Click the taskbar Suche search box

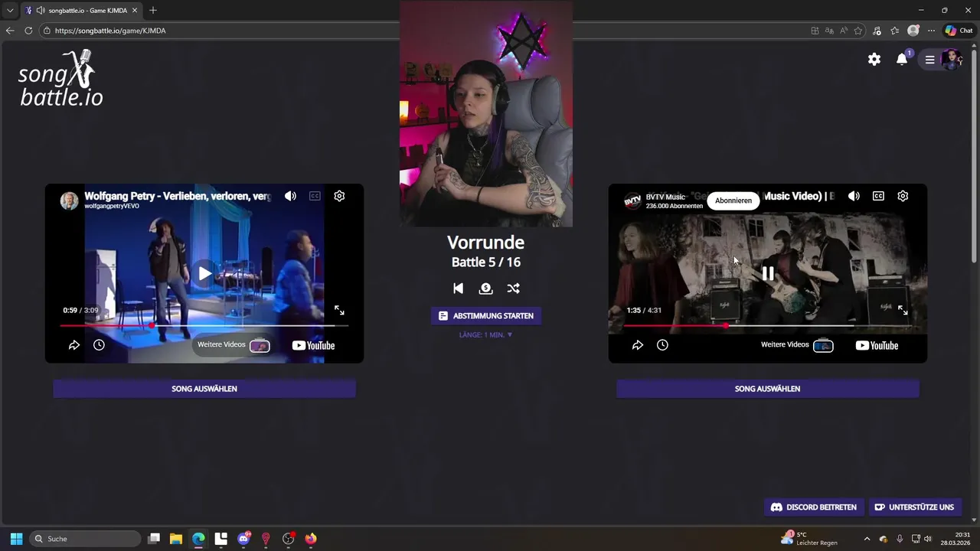point(86,539)
